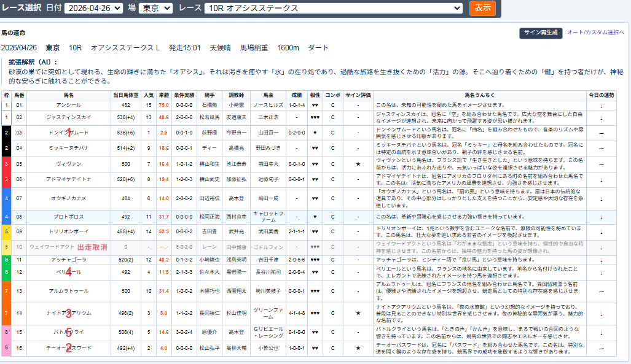The width and height of the screenshot is (631, 364).
Task: Click body weight 536(+6)
Action: 125,133
